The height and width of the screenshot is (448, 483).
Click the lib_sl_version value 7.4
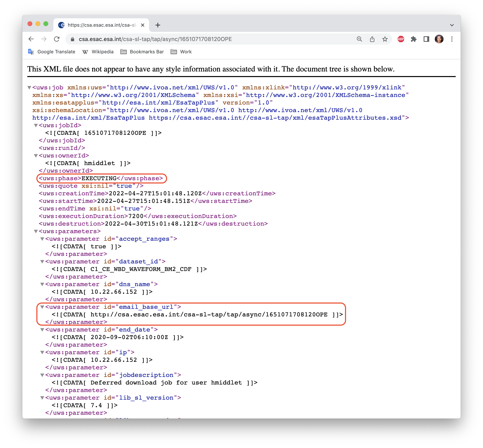[x=96, y=405]
